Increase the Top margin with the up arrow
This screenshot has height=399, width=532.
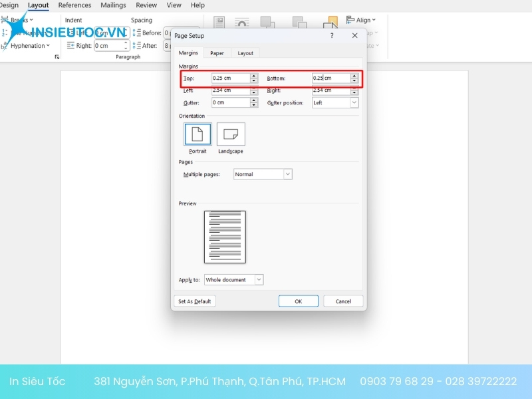[253, 76]
